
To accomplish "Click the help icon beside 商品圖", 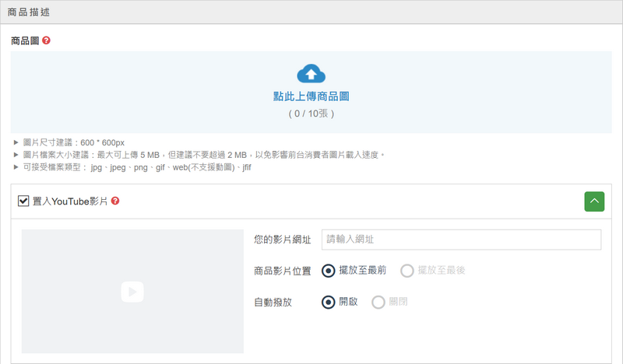I will tap(47, 40).
